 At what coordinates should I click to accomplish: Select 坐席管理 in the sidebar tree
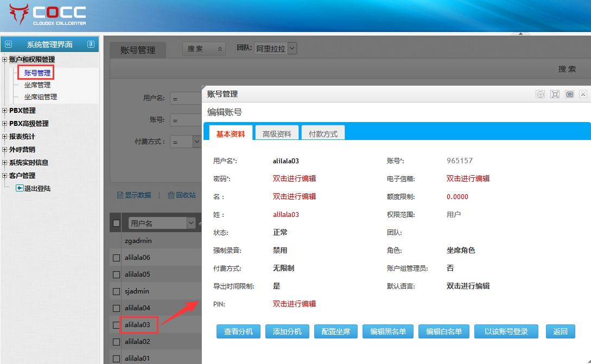coord(37,85)
